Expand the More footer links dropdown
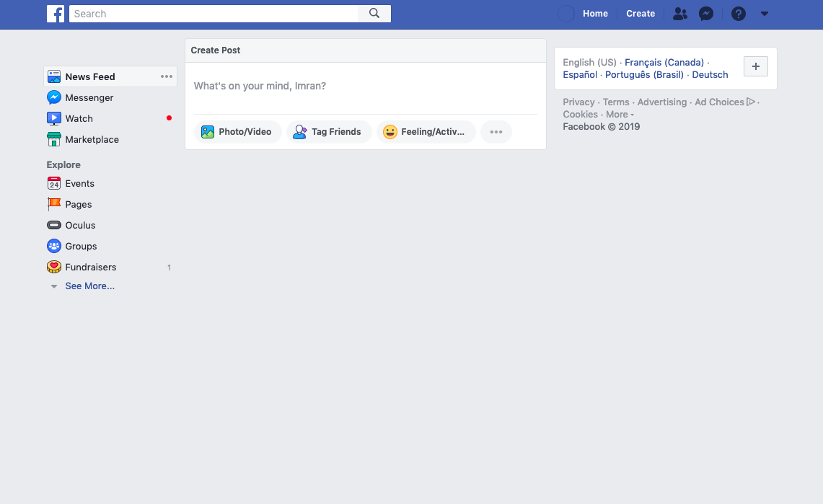 [620, 115]
